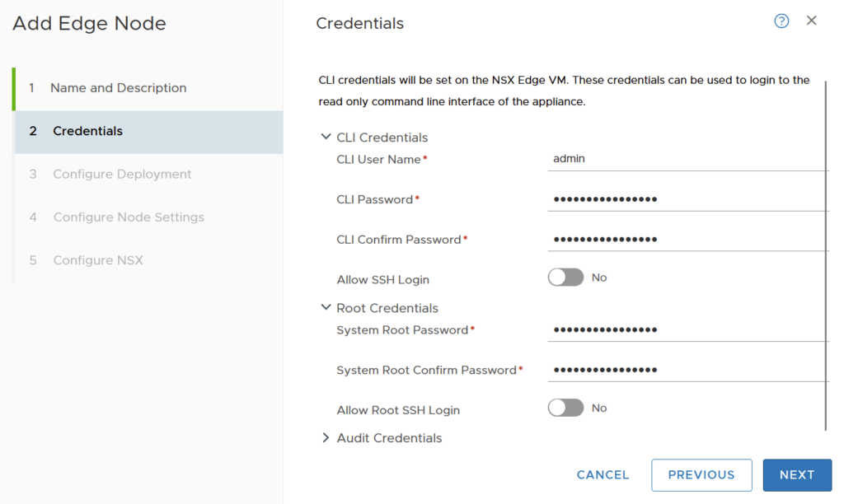Click the credentials panel vertical scrollbar

tap(826, 255)
